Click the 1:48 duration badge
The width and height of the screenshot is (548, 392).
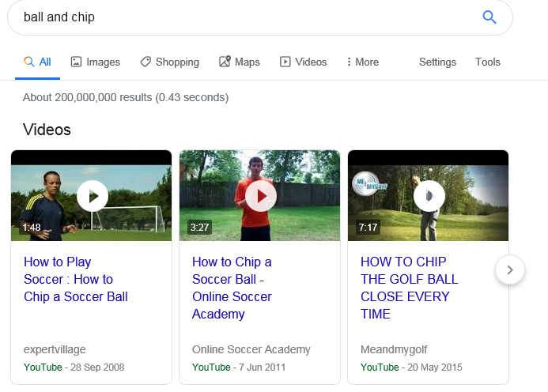click(x=31, y=228)
